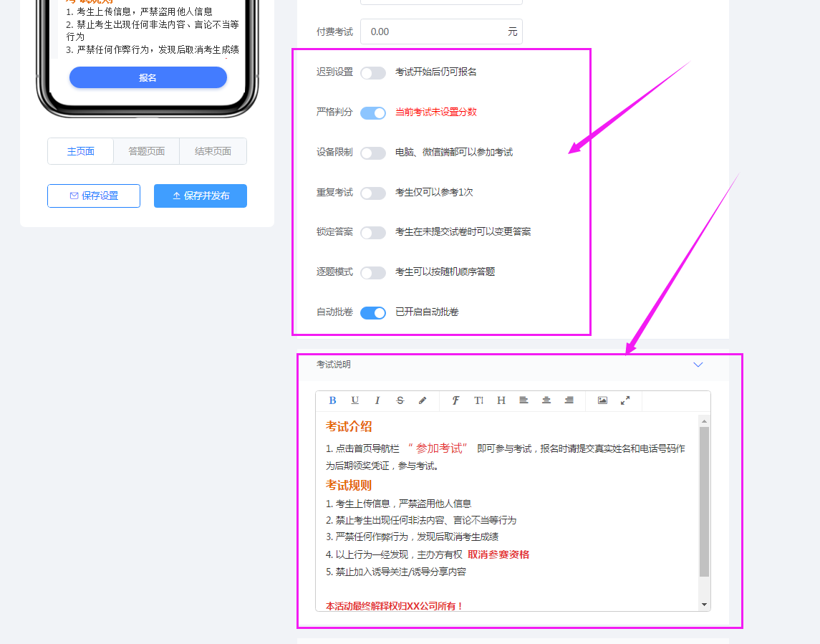Open the font family icon
The image size is (820, 644).
(455, 400)
